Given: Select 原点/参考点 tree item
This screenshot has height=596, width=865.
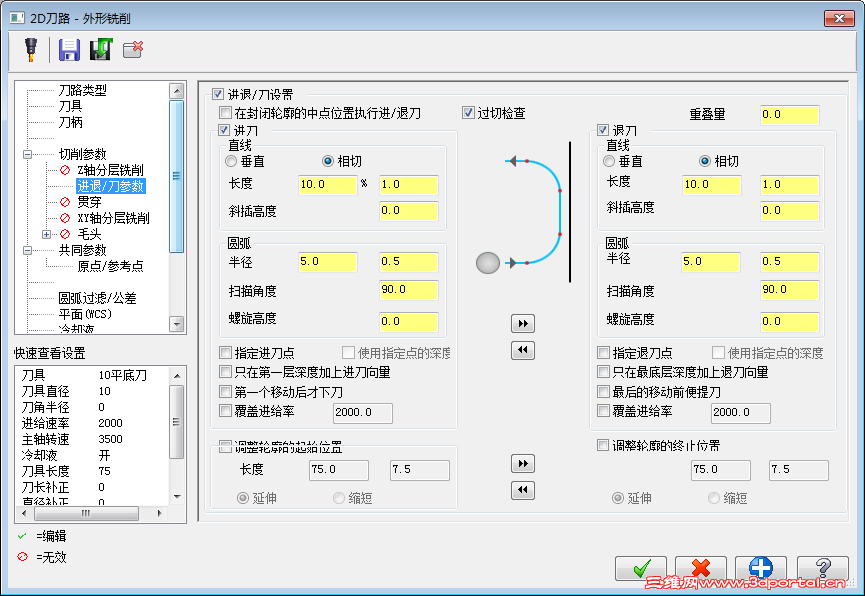Looking at the screenshot, I should pyautogui.click(x=110, y=266).
